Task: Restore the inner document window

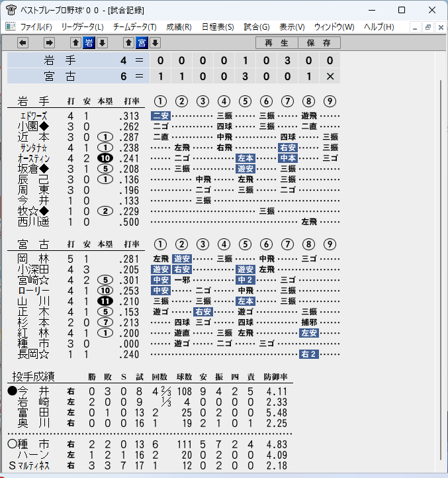Action: [x=428, y=27]
